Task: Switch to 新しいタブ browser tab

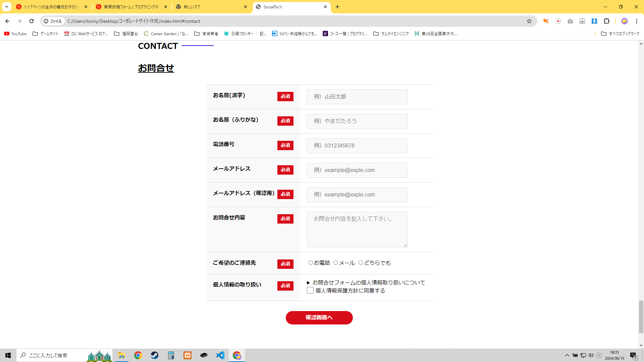Action: pos(211,7)
